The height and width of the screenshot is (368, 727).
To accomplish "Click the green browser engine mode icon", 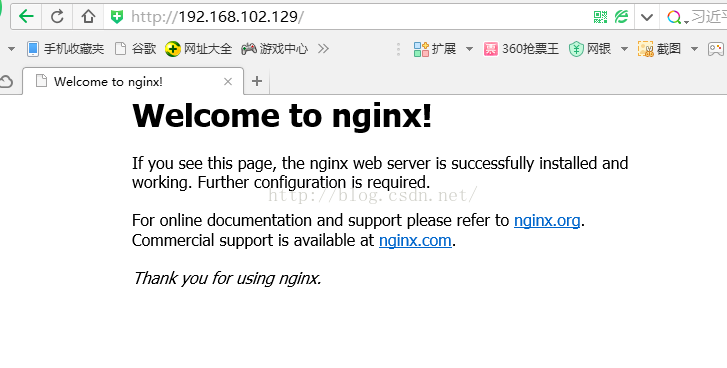I will click(621, 18).
